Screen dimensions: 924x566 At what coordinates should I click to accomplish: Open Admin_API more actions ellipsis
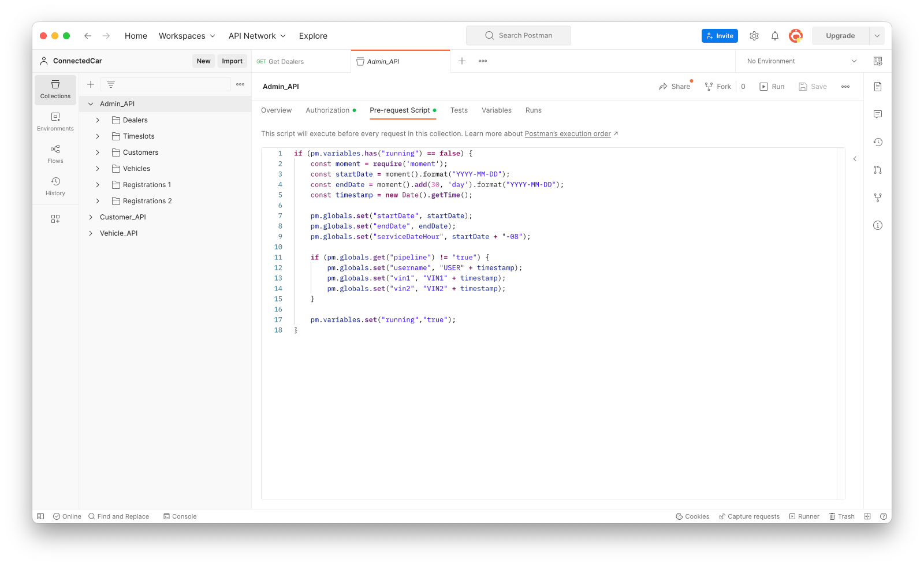coord(845,87)
